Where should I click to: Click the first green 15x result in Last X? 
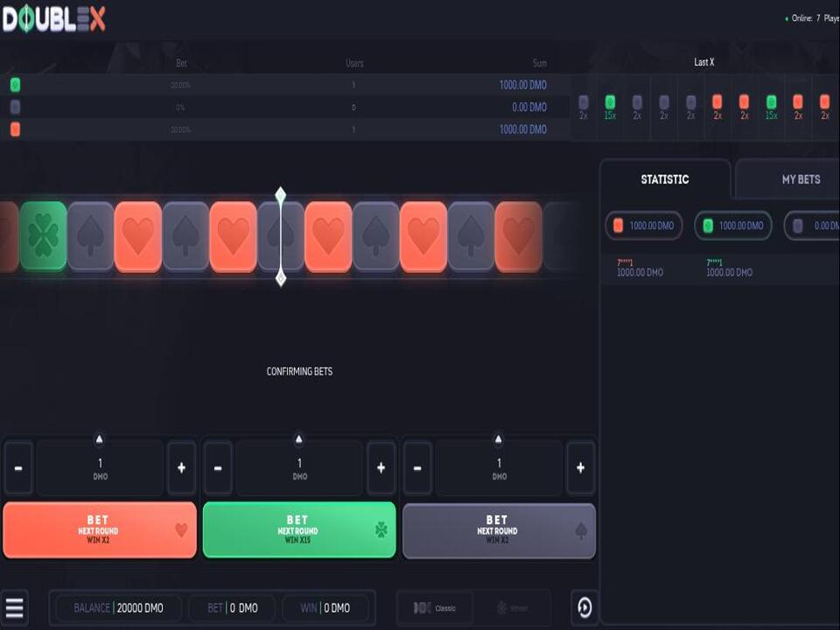(x=610, y=107)
